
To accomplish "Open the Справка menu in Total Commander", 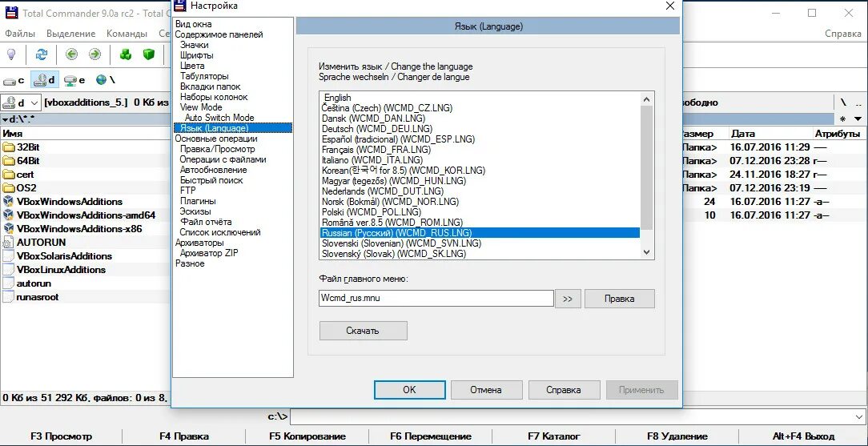I will point(843,33).
